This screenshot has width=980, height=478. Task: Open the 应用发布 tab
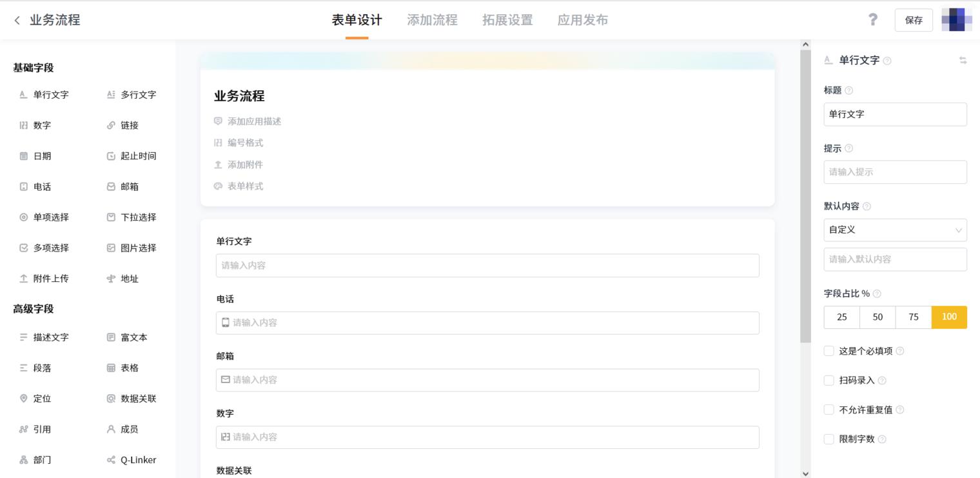582,19
